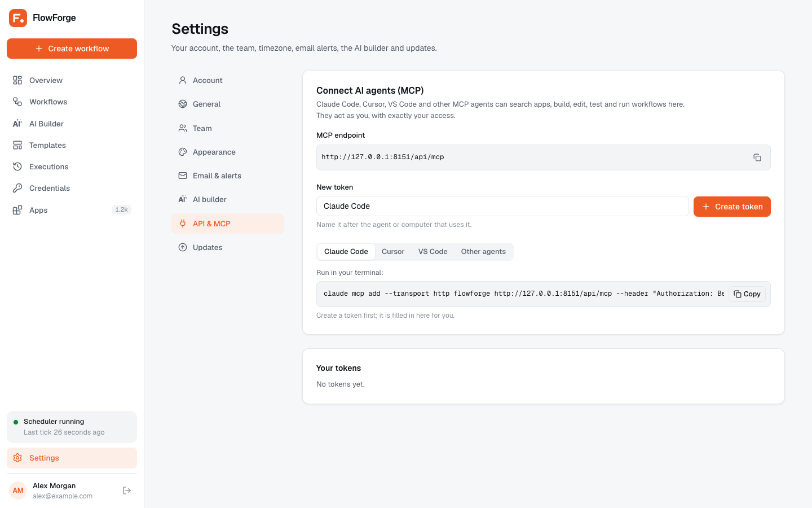Viewport: 812px width, 508px height.
Task: Click the 1.2k Apps count badge
Action: tap(121, 210)
